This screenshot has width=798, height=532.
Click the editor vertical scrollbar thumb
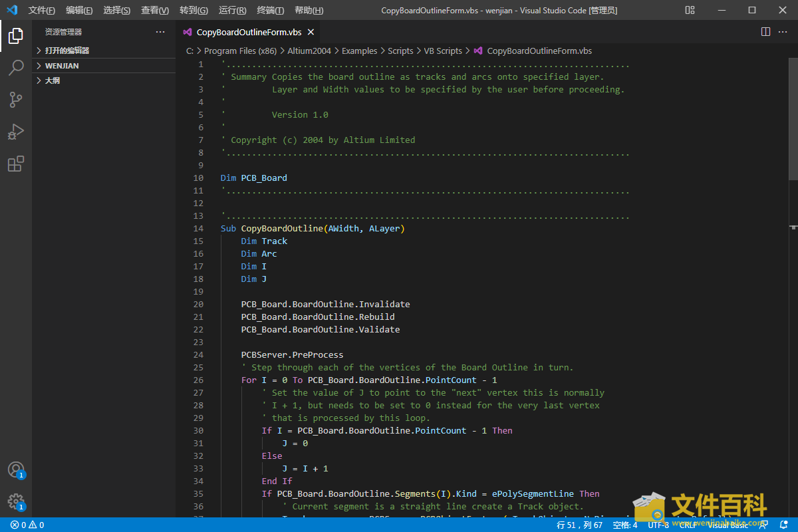(793, 119)
